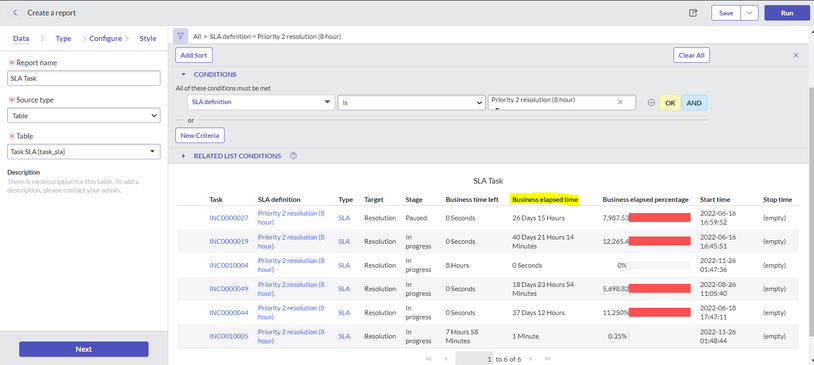
Task: Click the Business elapsed time column header
Action: [545, 199]
